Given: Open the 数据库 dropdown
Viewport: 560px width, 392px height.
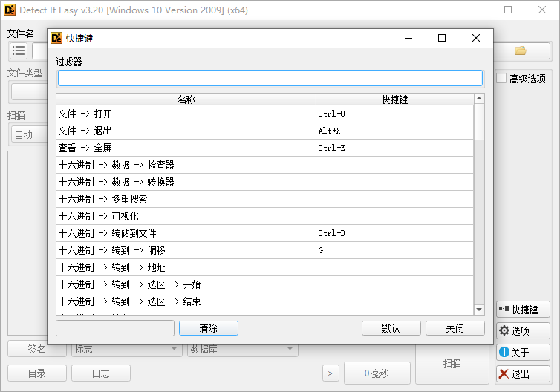Looking at the screenshot, I should coord(243,349).
